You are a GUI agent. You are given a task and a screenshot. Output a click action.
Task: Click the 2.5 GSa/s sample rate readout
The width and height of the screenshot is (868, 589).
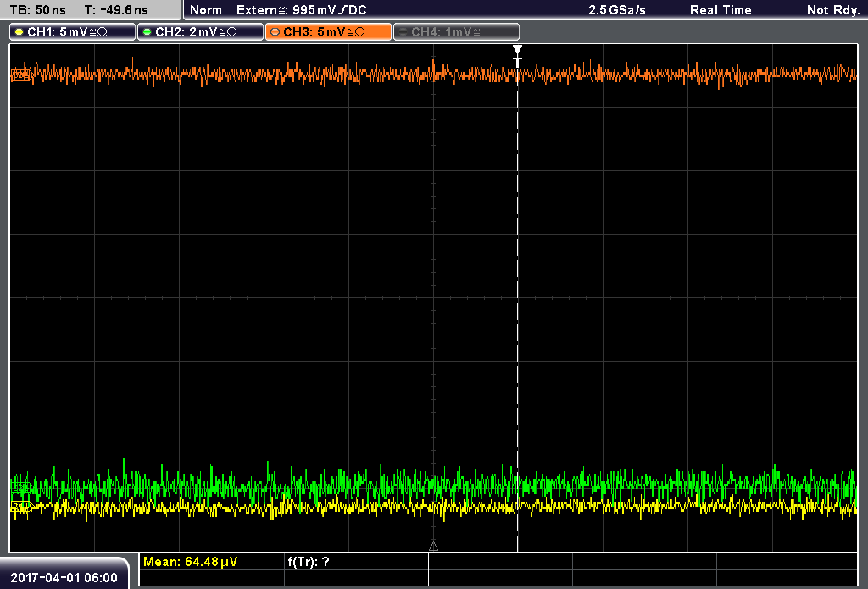click(x=617, y=10)
